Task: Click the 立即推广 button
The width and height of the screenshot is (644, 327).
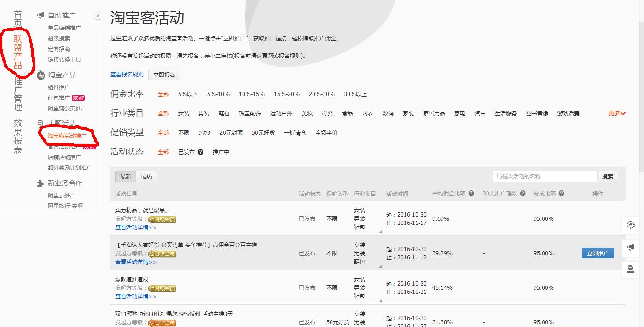Action: 597,253
